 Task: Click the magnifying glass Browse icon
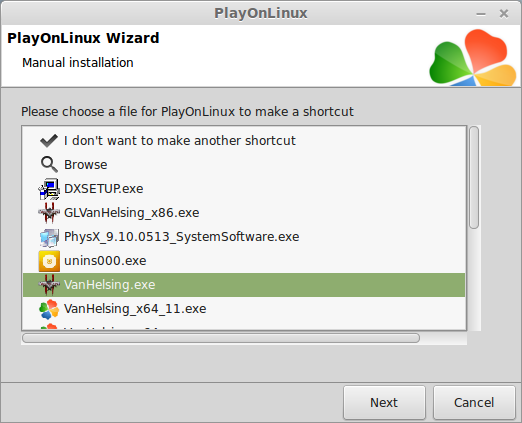tap(49, 165)
